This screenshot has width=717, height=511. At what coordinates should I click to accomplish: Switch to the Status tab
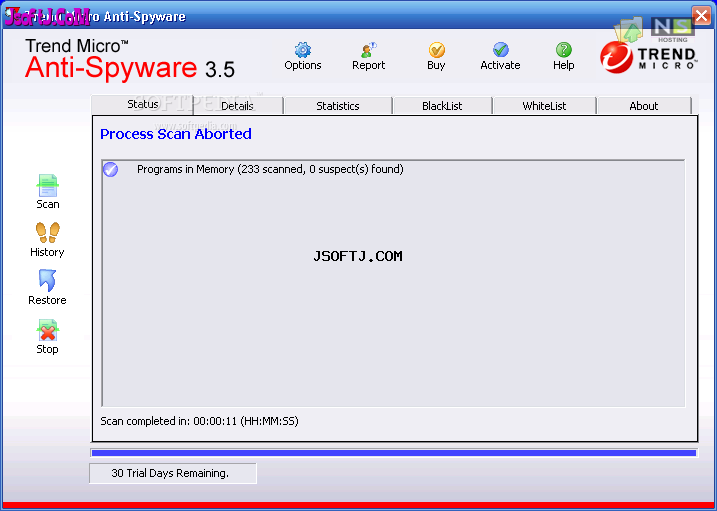point(142,104)
